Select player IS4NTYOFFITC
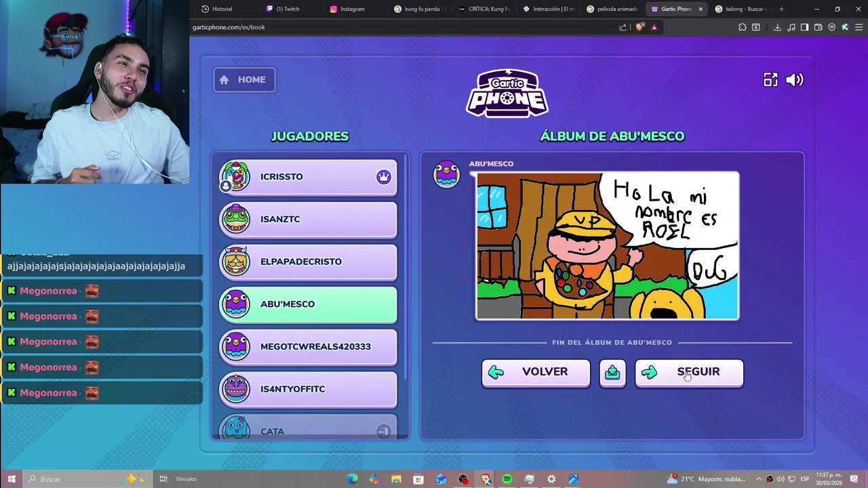 (309, 389)
